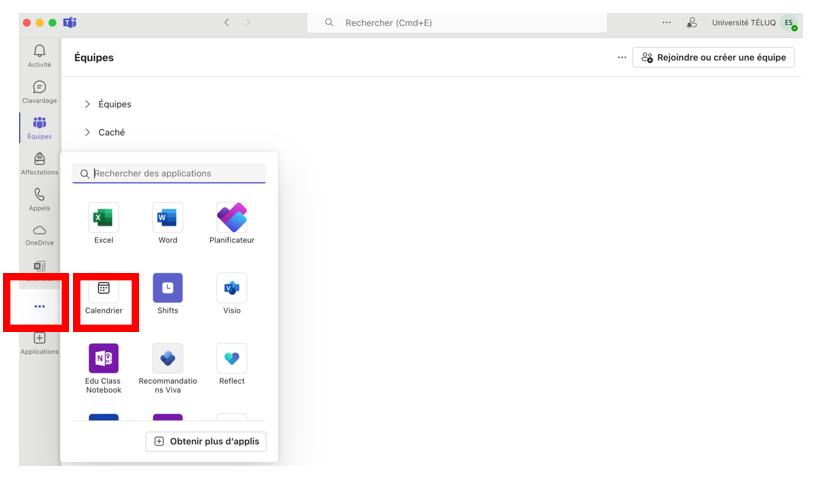This screenshot has height=485, width=822.
Task: Click Rejoindre ou créer une équipe
Action: pyautogui.click(x=713, y=58)
